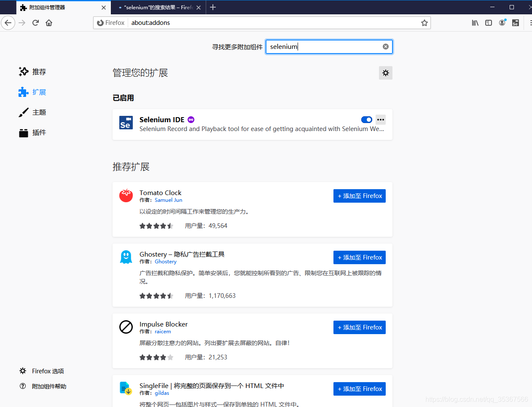Screen dimensions: 532x407
Task: Open 附加组件帮助 help link
Action: 43,386
